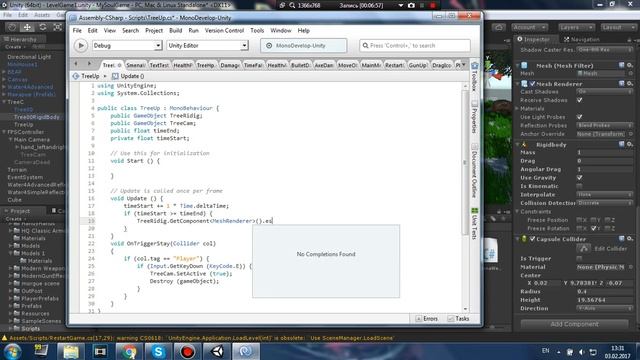
Task: Collapse the Mesh Renderer component
Action: [518, 84]
